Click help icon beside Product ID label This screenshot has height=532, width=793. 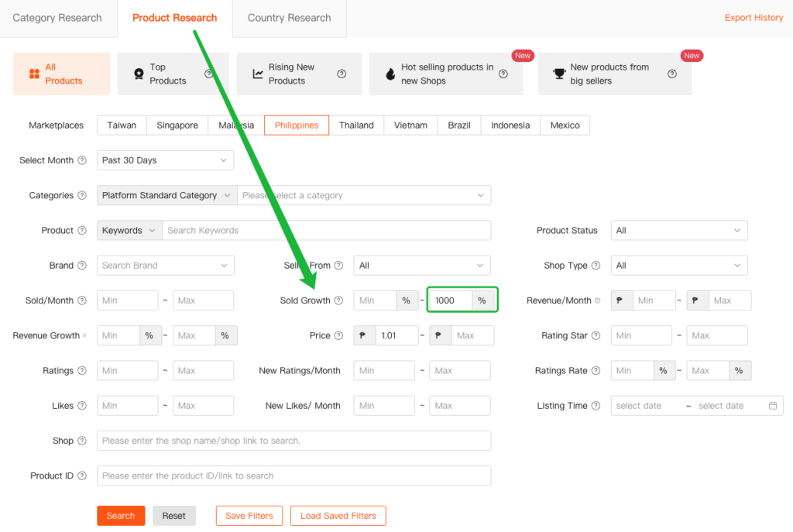[82, 476]
